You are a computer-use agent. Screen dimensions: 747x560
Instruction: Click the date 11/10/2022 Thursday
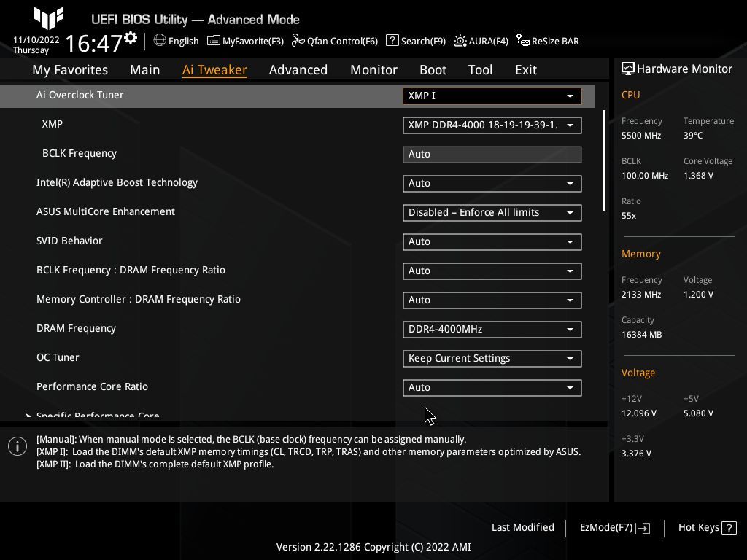click(36, 45)
